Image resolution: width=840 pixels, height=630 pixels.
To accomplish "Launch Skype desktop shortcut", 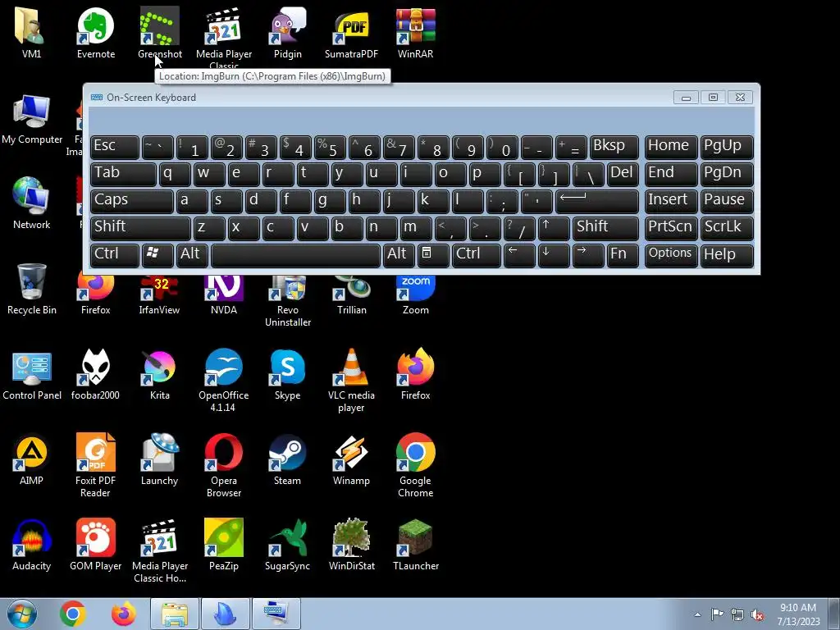I will coord(288,375).
